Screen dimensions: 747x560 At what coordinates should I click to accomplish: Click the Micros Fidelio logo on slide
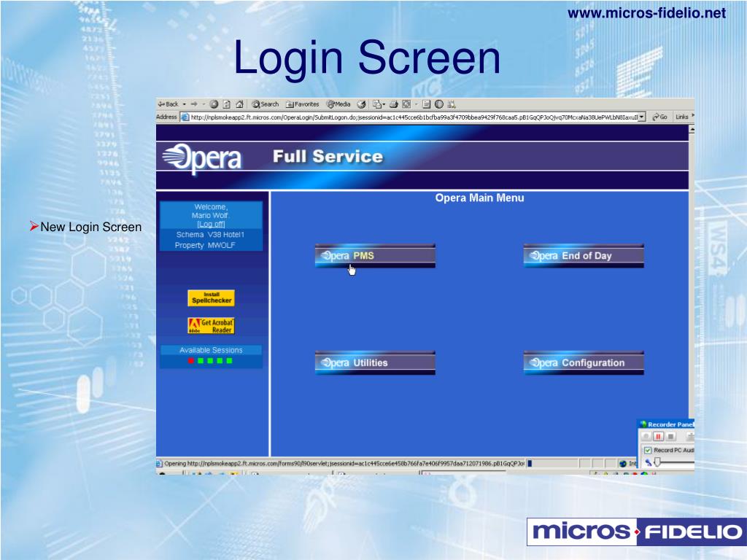(x=636, y=532)
